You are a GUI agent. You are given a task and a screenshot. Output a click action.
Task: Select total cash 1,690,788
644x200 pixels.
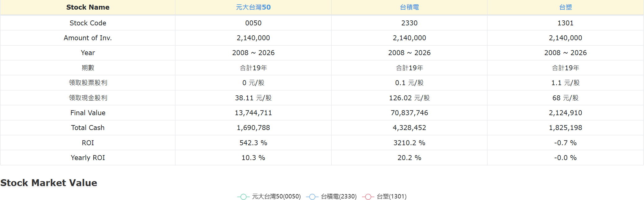pos(253,128)
